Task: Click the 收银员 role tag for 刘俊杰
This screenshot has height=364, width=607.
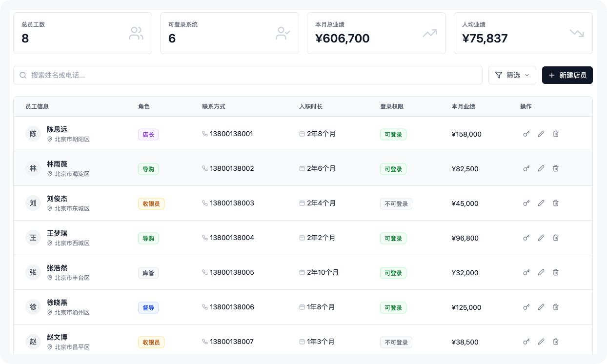Action: tap(151, 204)
